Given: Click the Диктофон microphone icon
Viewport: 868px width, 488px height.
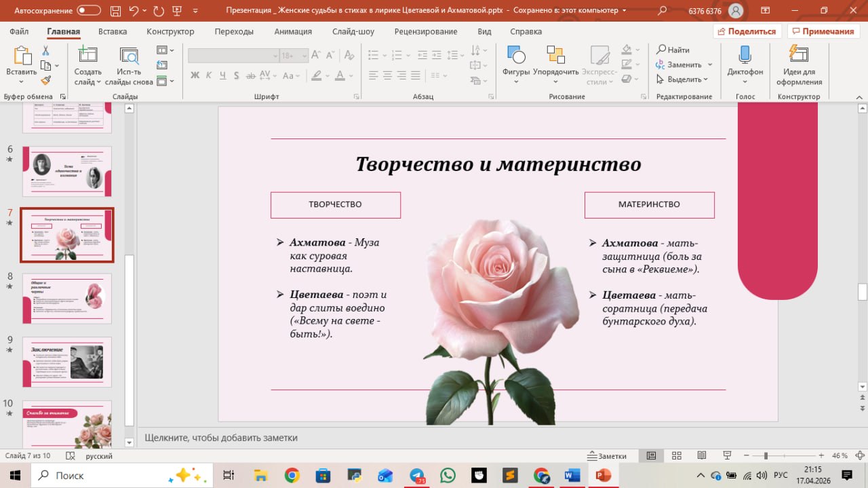Looking at the screenshot, I should tap(745, 56).
